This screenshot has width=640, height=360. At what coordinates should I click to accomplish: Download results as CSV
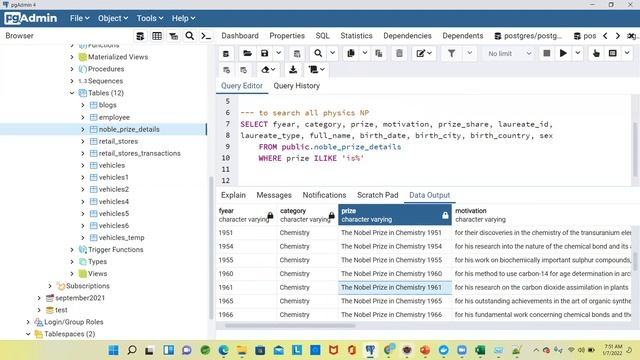[x=293, y=70]
